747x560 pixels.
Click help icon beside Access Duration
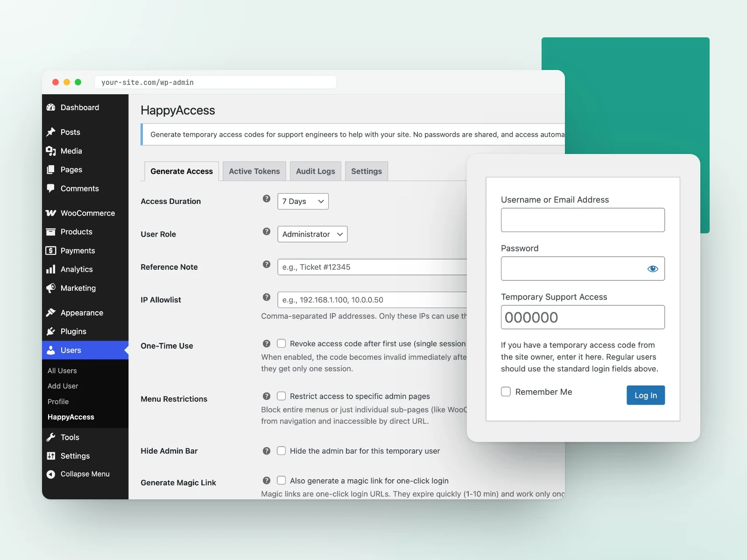[267, 199]
